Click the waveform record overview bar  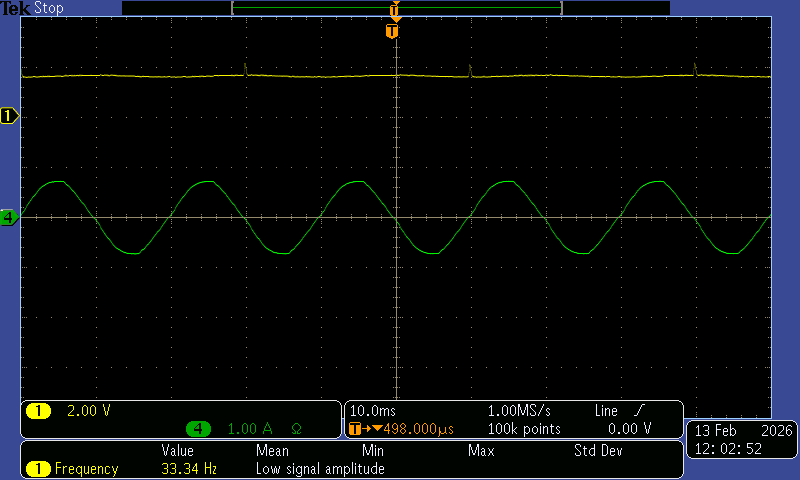(x=396, y=8)
